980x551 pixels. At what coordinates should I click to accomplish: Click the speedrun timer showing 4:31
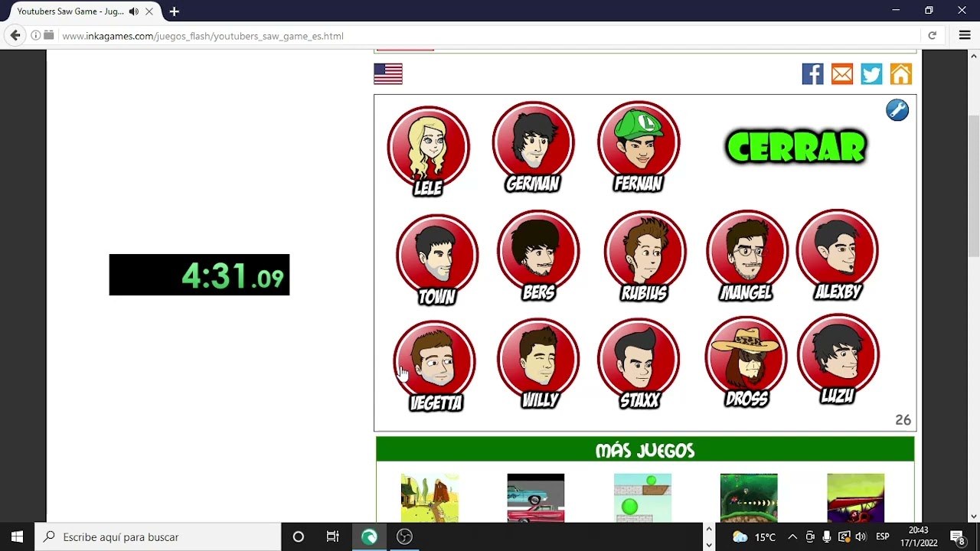199,275
